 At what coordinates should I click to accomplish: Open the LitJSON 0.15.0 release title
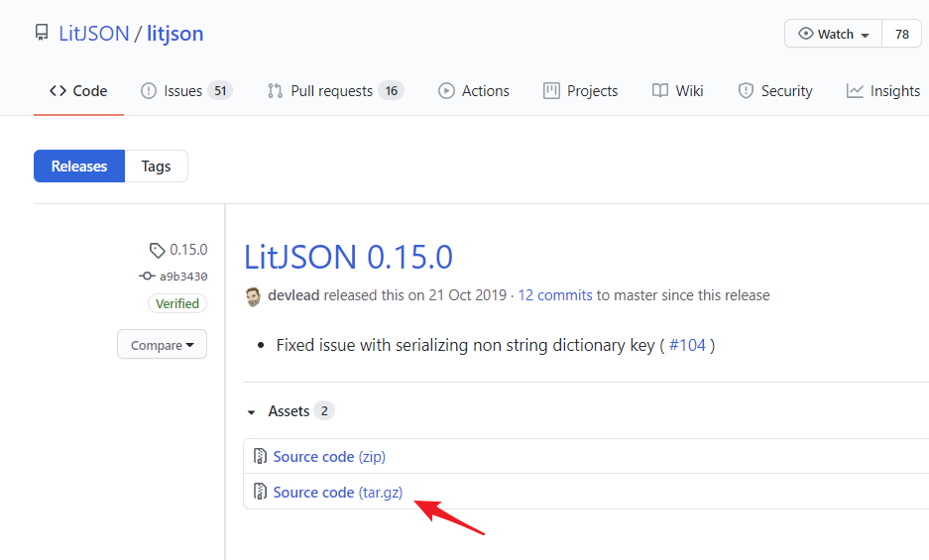tap(348, 257)
